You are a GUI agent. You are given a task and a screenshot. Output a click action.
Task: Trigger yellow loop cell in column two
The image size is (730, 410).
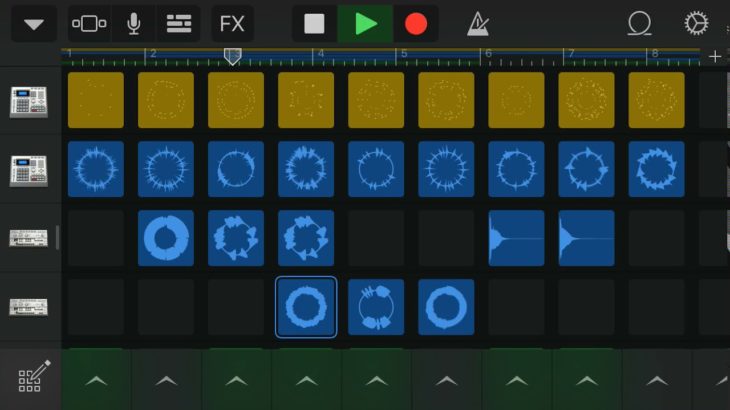(166, 100)
